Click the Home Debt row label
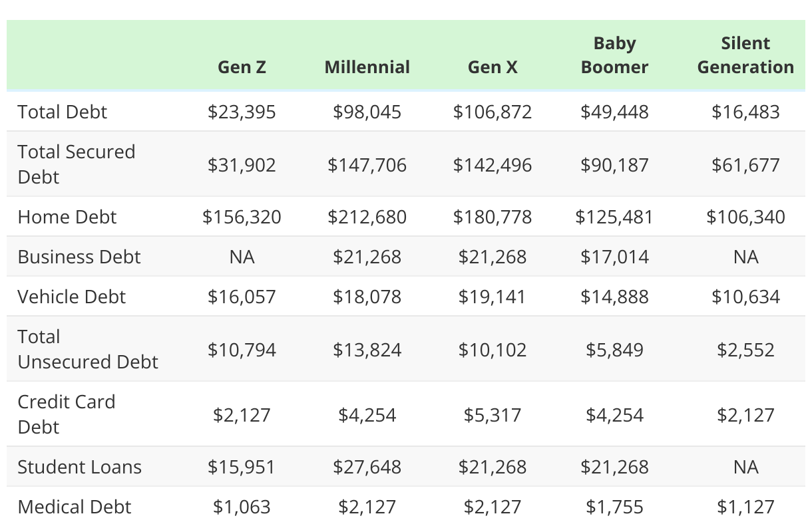This screenshot has width=812, height=532. point(67,217)
